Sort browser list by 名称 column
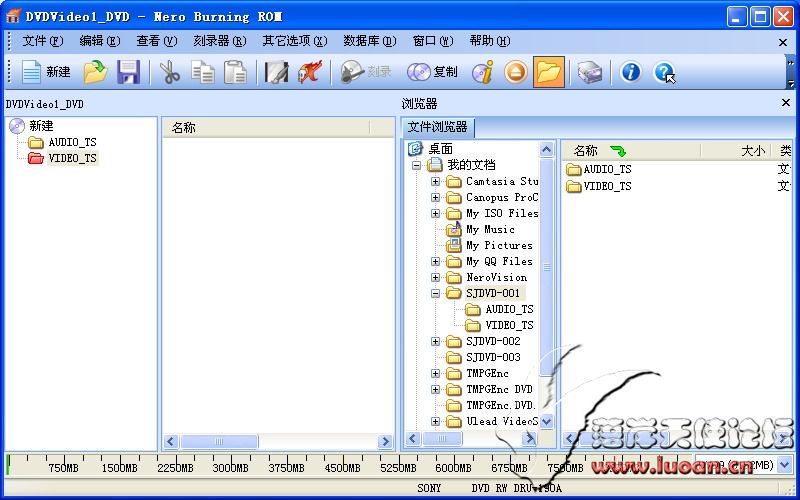Viewport: 800px width, 500px height. 632,151
